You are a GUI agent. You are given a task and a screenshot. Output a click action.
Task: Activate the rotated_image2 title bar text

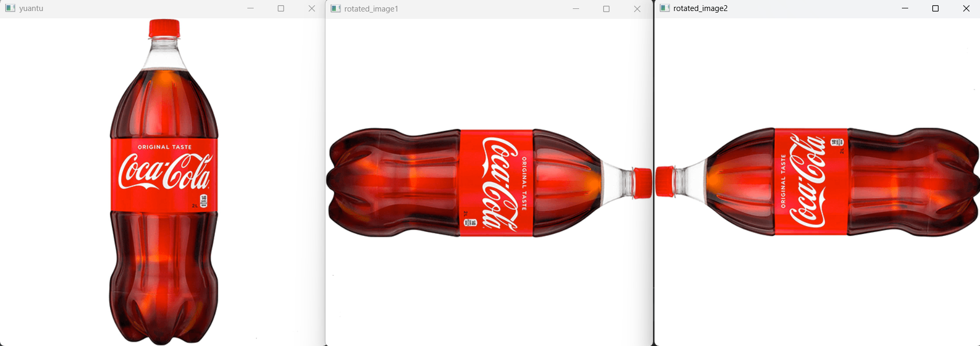(x=700, y=8)
